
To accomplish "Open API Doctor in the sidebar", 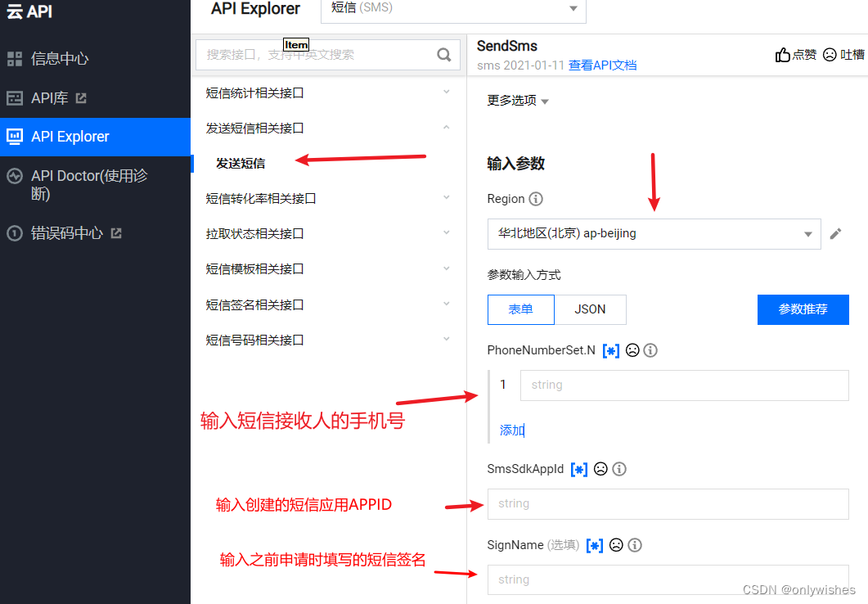I will 88,184.
